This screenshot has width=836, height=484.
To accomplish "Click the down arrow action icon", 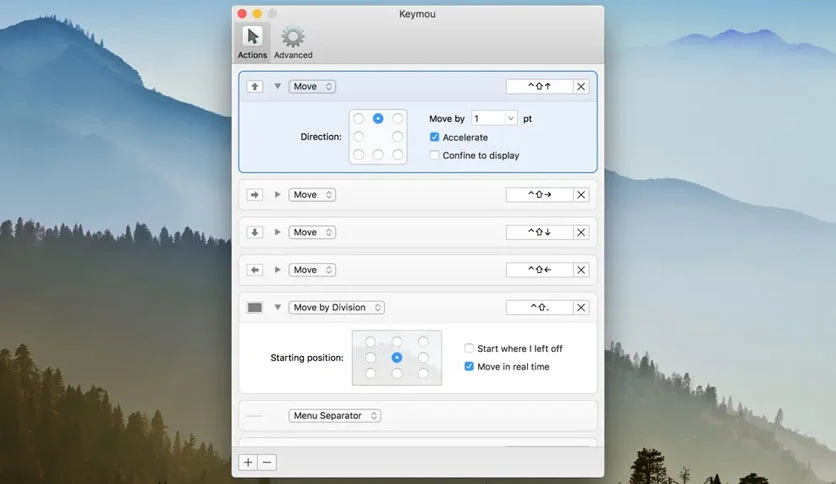I will 254,232.
